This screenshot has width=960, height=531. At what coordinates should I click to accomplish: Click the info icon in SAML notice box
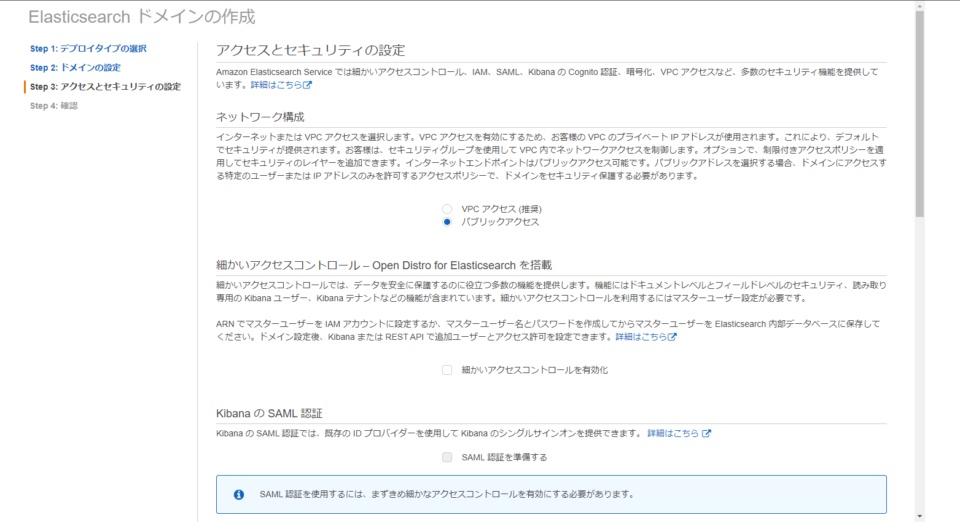click(x=239, y=494)
